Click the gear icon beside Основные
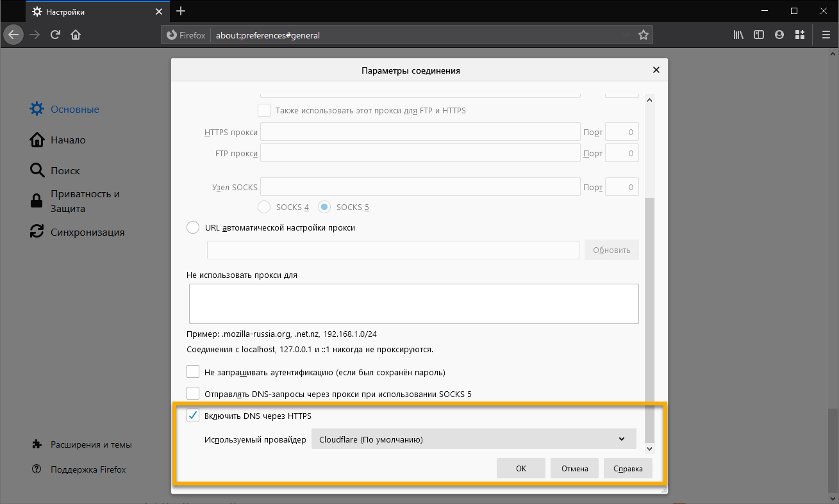The width and height of the screenshot is (839, 504). [x=37, y=108]
